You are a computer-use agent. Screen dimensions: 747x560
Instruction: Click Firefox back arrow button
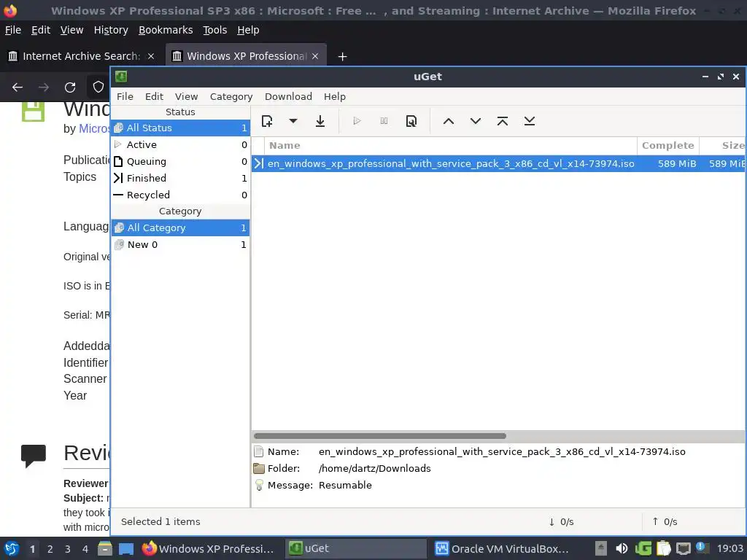(18, 87)
